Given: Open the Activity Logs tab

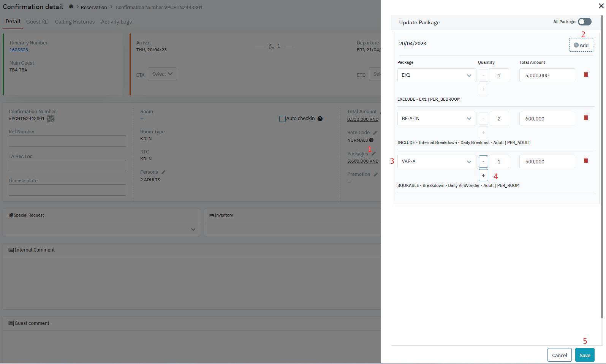Looking at the screenshot, I should pyautogui.click(x=116, y=22).
